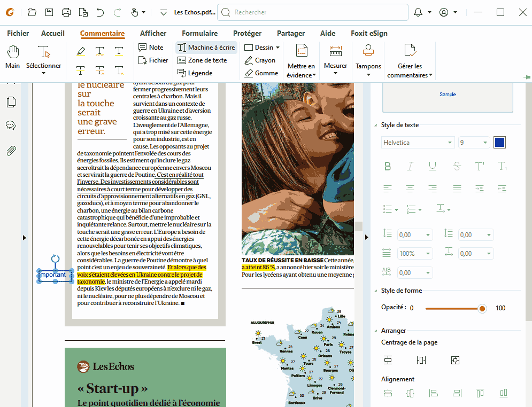Center the text alignment
This screenshot has height=407, width=532.
pyautogui.click(x=410, y=189)
